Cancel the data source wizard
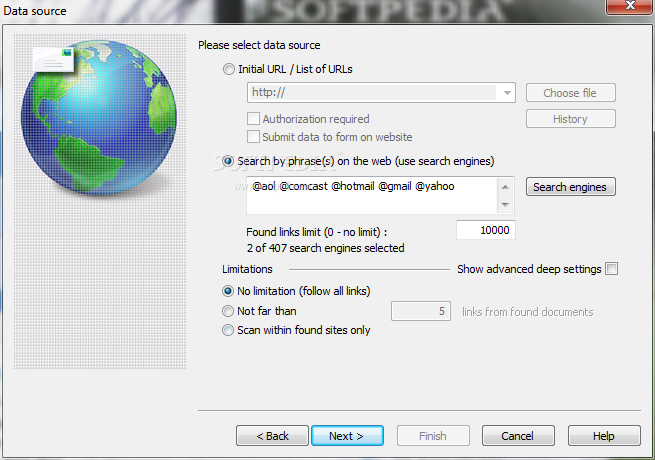 [x=518, y=436]
